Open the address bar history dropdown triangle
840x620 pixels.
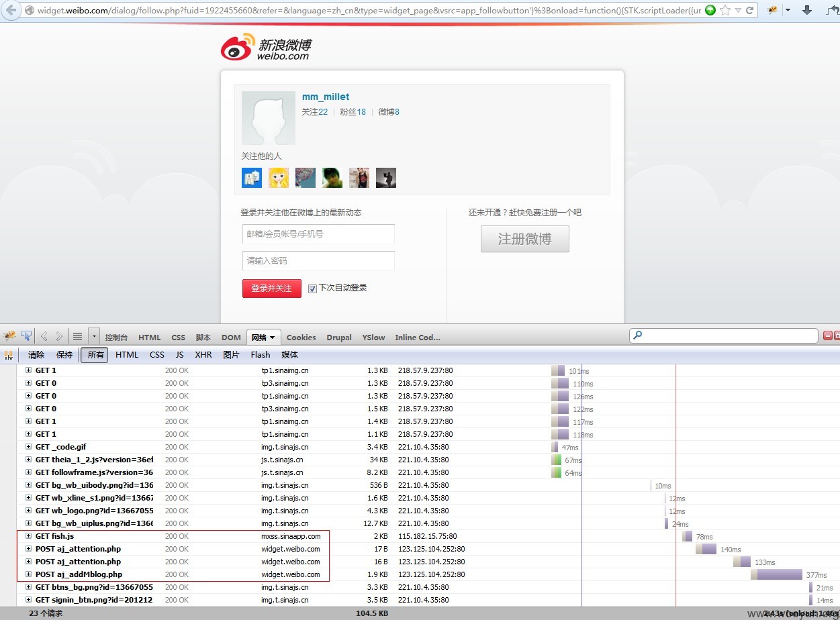click(738, 11)
